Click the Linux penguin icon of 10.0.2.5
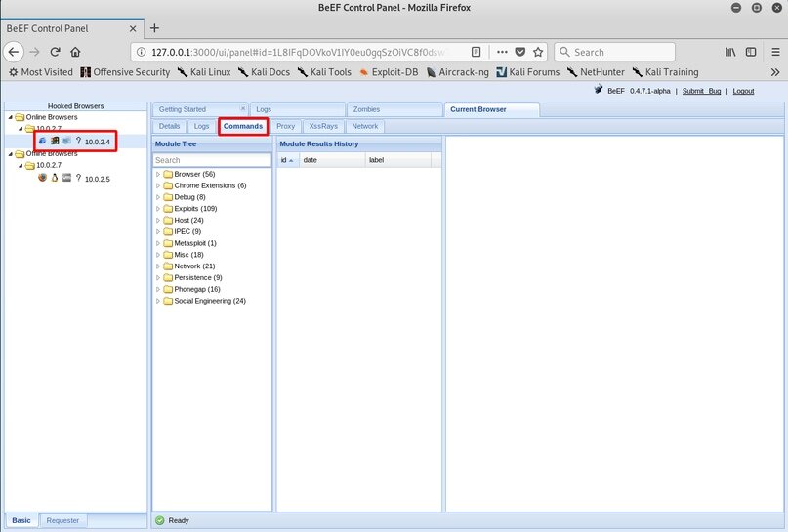Viewport: 788px width, 532px height. pyautogui.click(x=55, y=178)
